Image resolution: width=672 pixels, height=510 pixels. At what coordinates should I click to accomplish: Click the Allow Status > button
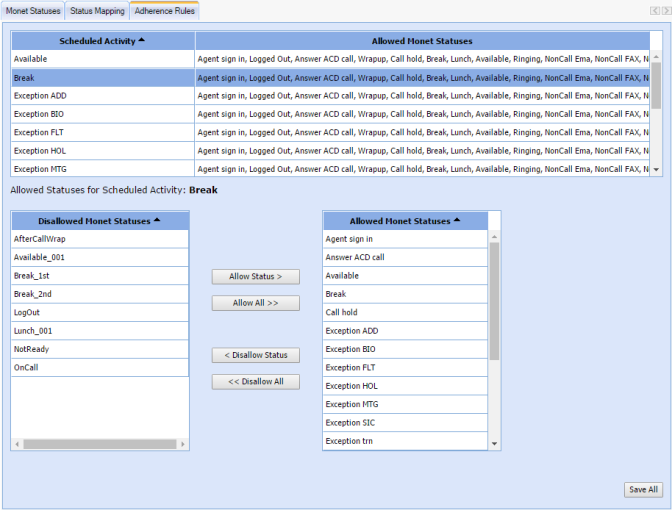(255, 276)
